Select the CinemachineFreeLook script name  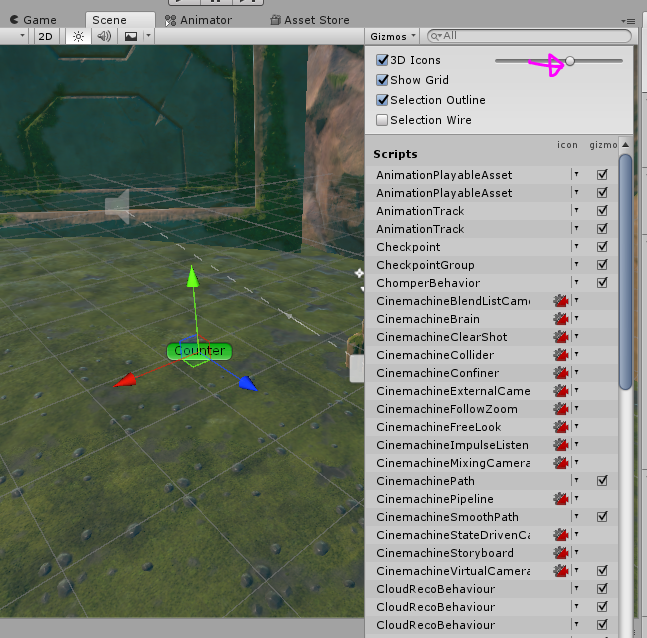(x=439, y=427)
